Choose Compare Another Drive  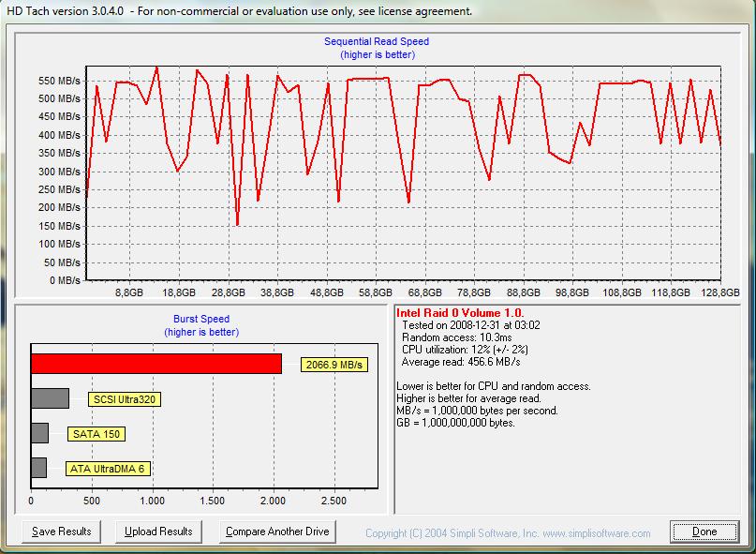tap(277, 532)
